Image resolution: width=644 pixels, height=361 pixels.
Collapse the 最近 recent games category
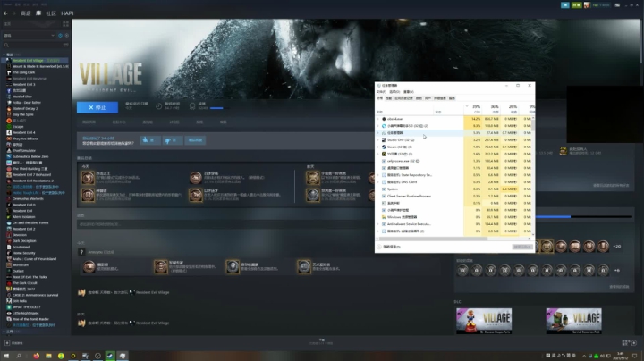pos(4,55)
